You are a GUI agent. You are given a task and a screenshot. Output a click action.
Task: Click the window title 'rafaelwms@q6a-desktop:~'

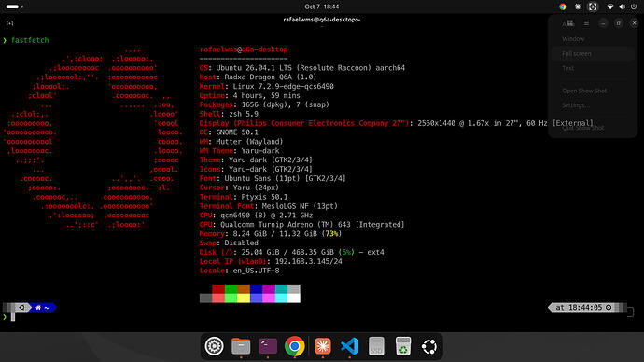[x=322, y=20]
